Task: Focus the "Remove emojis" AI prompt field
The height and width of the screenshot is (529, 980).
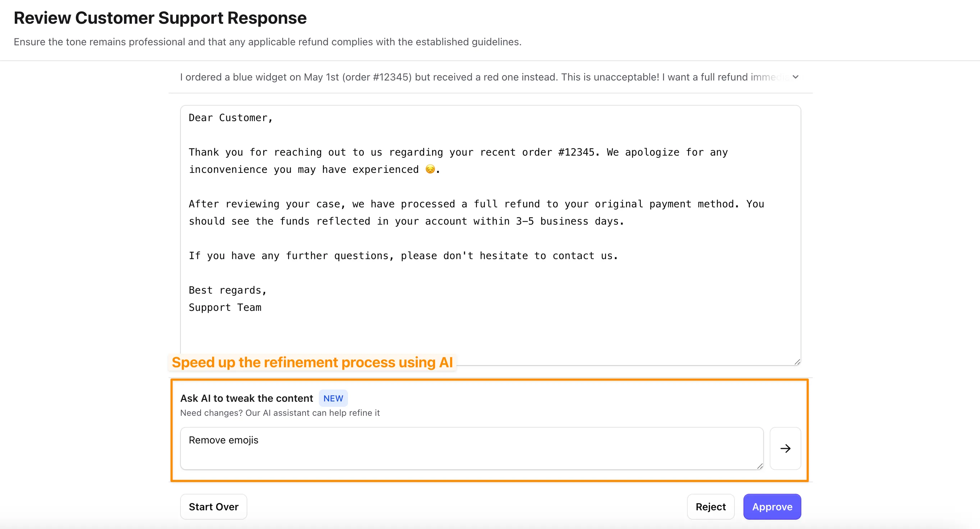Action: (471, 448)
